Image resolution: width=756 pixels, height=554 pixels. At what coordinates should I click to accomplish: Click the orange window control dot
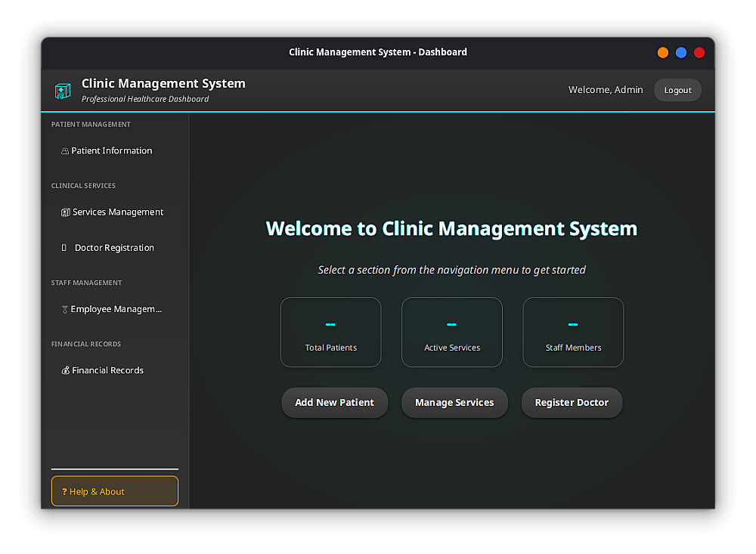pos(663,53)
